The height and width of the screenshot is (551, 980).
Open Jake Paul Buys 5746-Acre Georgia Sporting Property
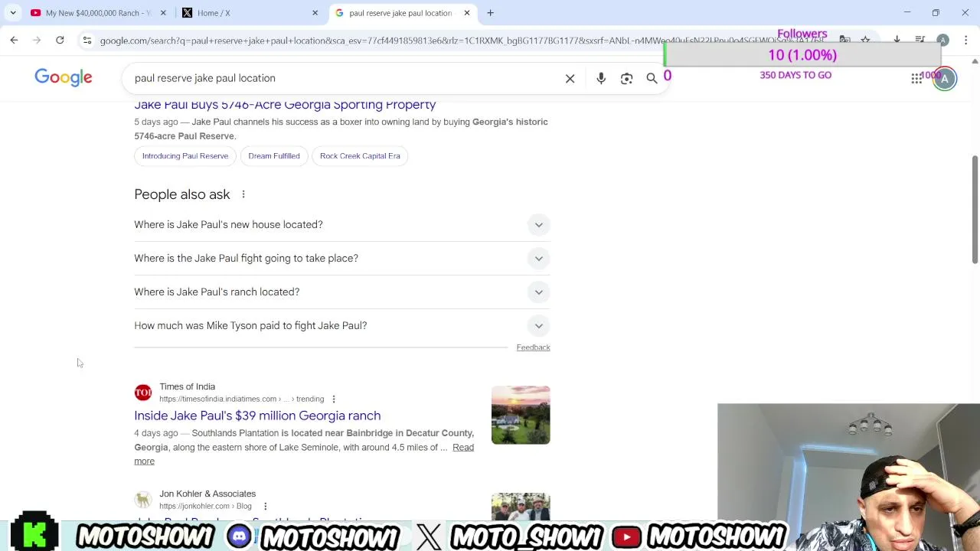tap(285, 105)
